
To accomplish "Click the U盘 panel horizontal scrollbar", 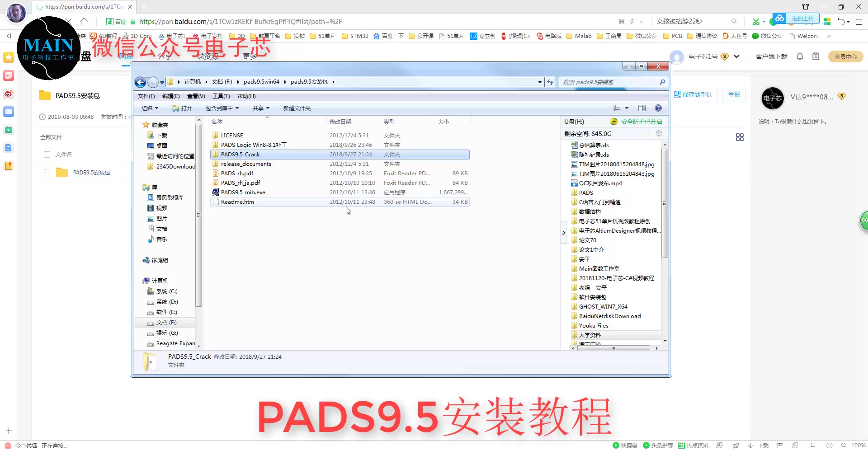I will [x=614, y=348].
